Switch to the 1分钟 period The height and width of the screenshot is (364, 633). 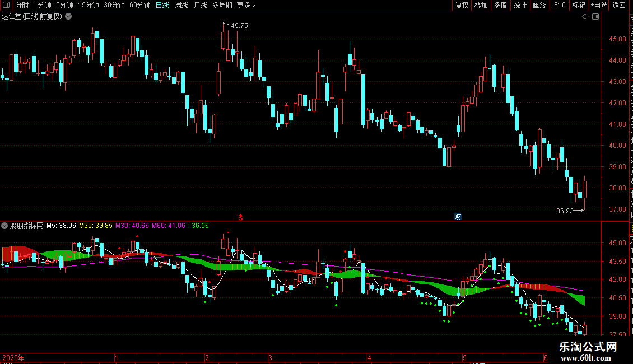point(43,5)
